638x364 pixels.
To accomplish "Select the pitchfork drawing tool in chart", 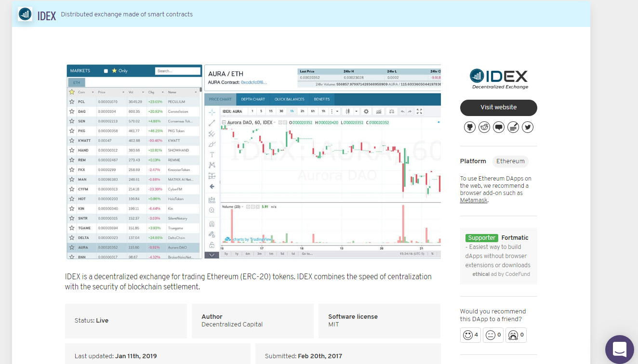I will coord(212,133).
